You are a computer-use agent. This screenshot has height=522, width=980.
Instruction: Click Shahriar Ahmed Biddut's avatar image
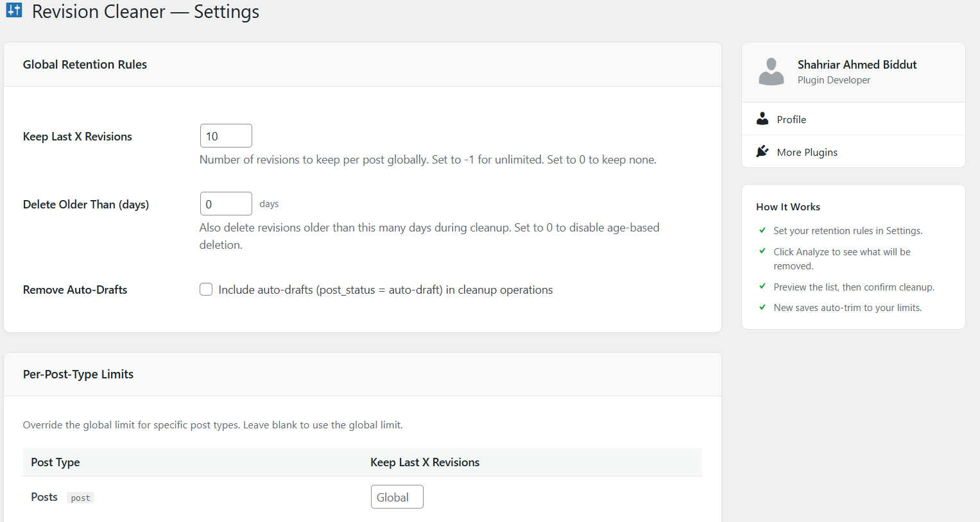(x=771, y=72)
